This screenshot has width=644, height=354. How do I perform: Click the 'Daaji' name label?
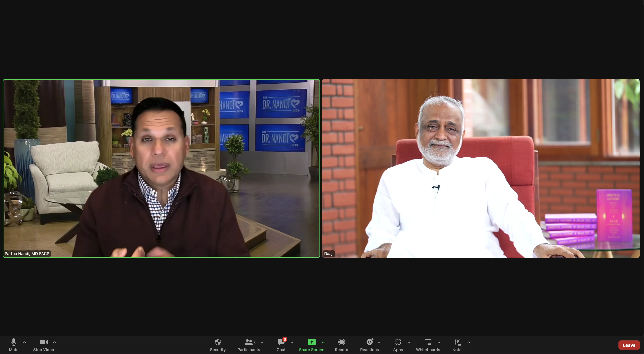[329, 253]
